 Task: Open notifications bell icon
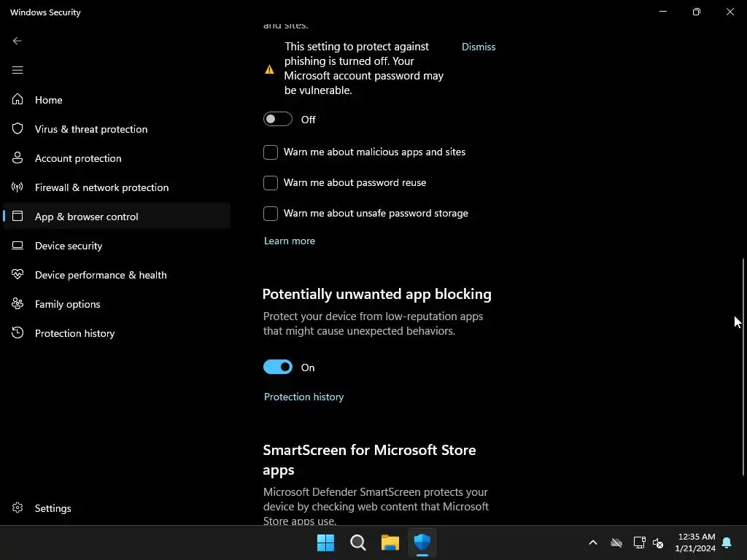[727, 542]
